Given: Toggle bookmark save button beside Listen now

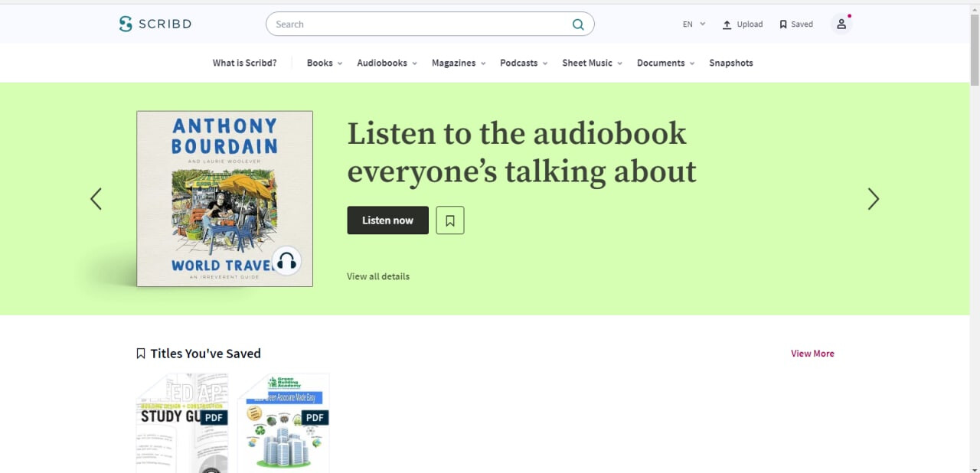Looking at the screenshot, I should coord(450,220).
